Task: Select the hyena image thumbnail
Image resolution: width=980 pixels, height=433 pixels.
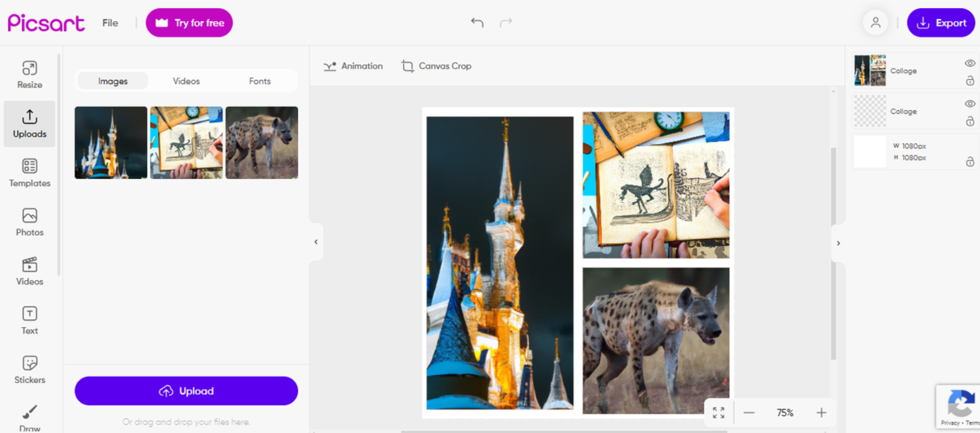Action: click(x=262, y=142)
